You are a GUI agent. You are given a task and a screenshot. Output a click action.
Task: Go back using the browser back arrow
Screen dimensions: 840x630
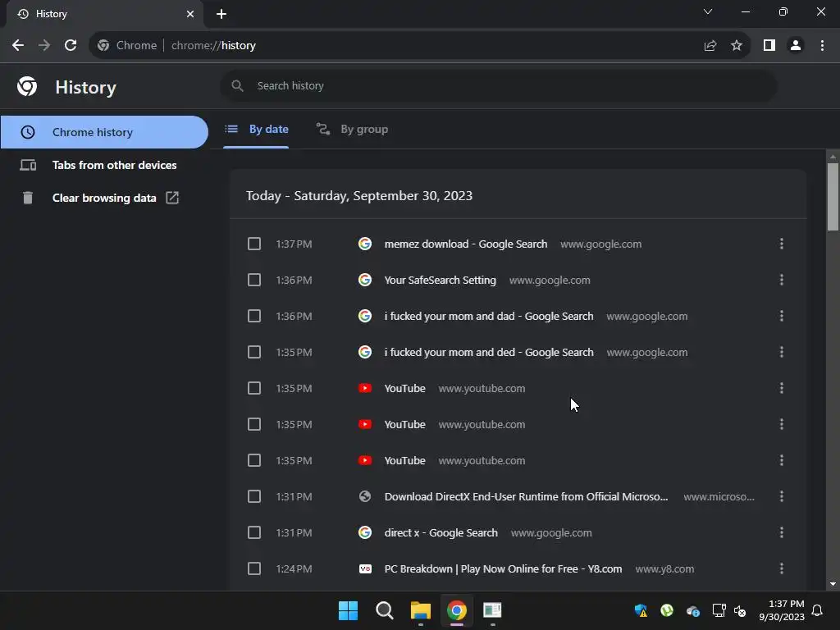point(18,46)
